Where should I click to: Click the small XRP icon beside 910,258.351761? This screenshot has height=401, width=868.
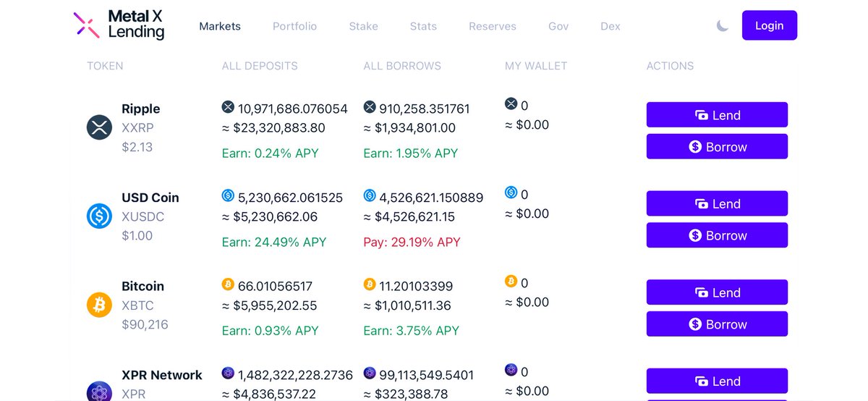(370, 107)
